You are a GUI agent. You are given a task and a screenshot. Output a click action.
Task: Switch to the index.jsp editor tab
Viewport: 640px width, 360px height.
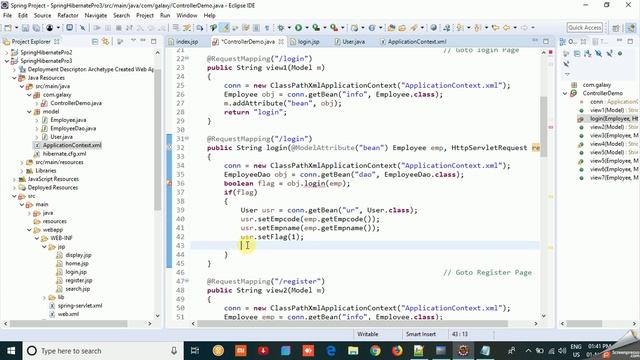[183, 42]
